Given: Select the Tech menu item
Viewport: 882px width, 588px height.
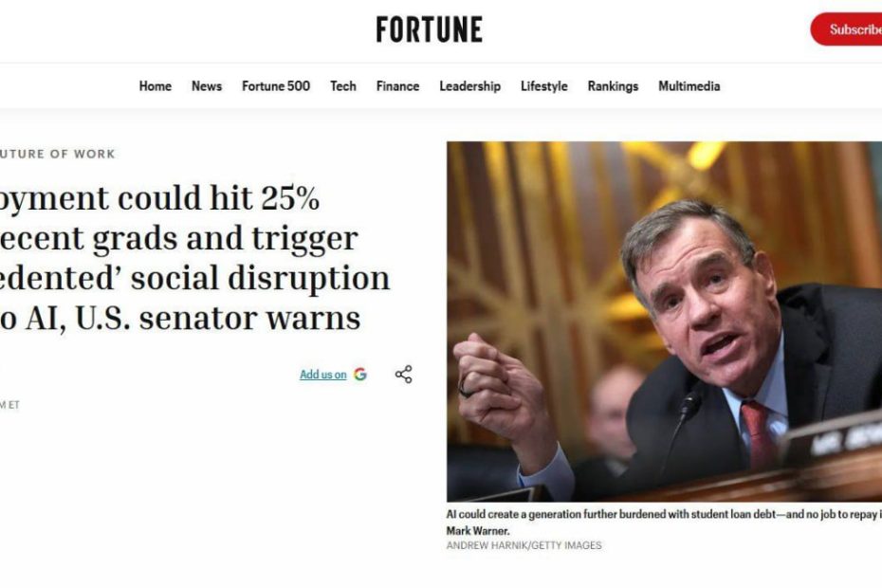Looking at the screenshot, I should coord(343,86).
